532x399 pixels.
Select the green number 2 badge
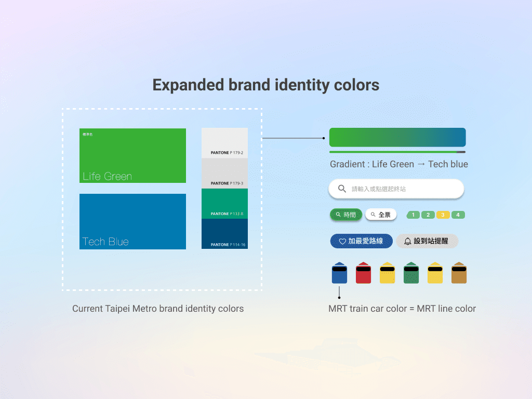click(x=428, y=215)
